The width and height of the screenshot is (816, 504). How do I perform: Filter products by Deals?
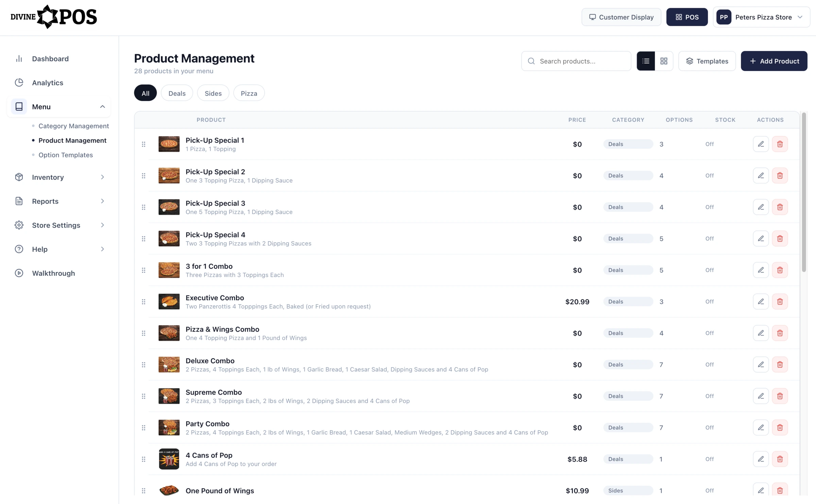coord(177,93)
